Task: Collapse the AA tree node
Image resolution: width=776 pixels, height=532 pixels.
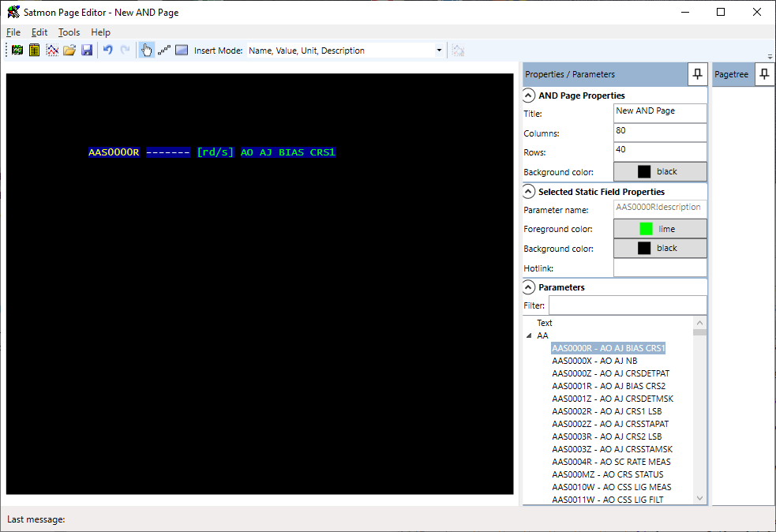Action: point(529,336)
